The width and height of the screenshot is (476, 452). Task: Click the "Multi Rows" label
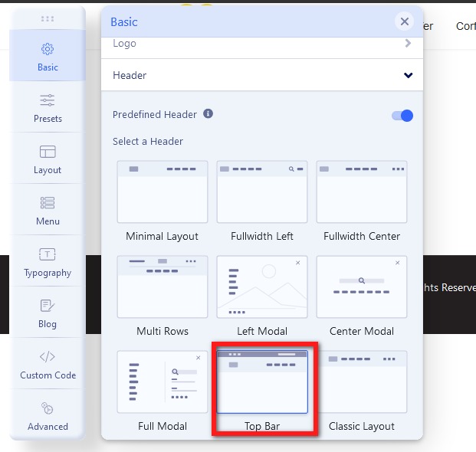coord(162,331)
